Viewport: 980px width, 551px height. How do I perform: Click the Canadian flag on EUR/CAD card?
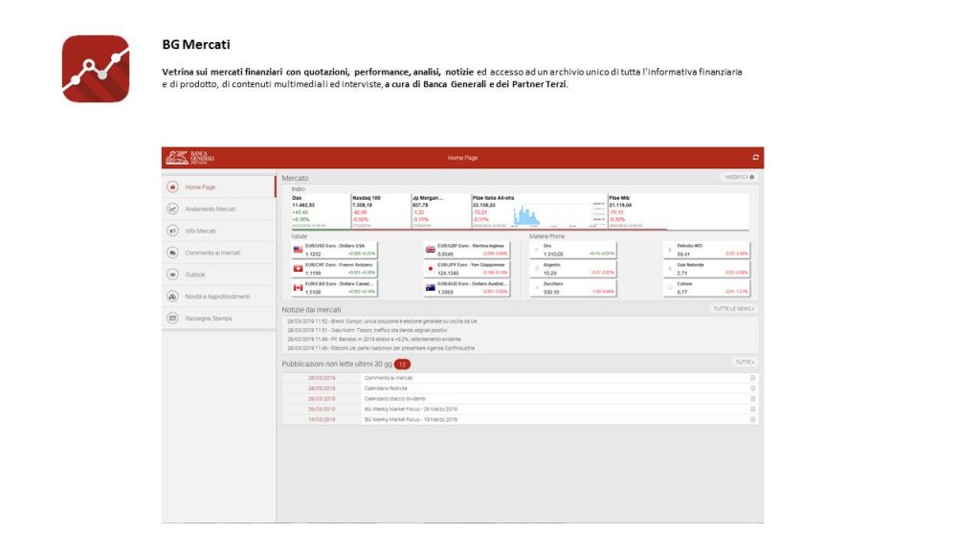(299, 288)
